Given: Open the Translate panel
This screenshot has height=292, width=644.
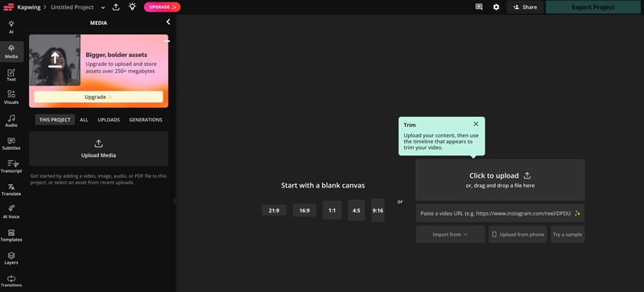Looking at the screenshot, I should click(11, 189).
